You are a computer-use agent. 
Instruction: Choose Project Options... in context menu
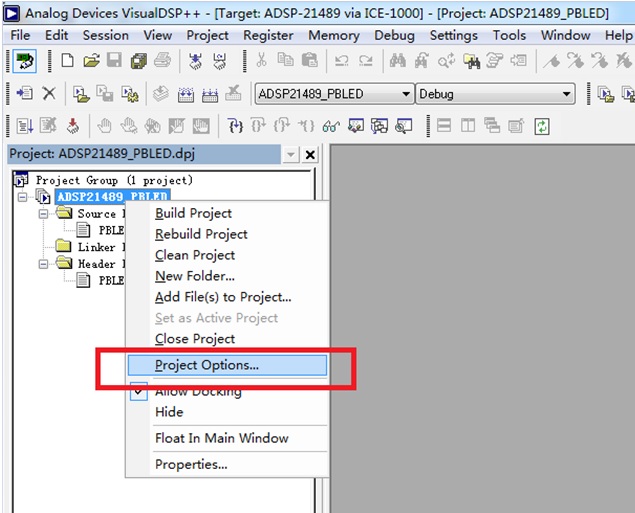pyautogui.click(x=227, y=365)
